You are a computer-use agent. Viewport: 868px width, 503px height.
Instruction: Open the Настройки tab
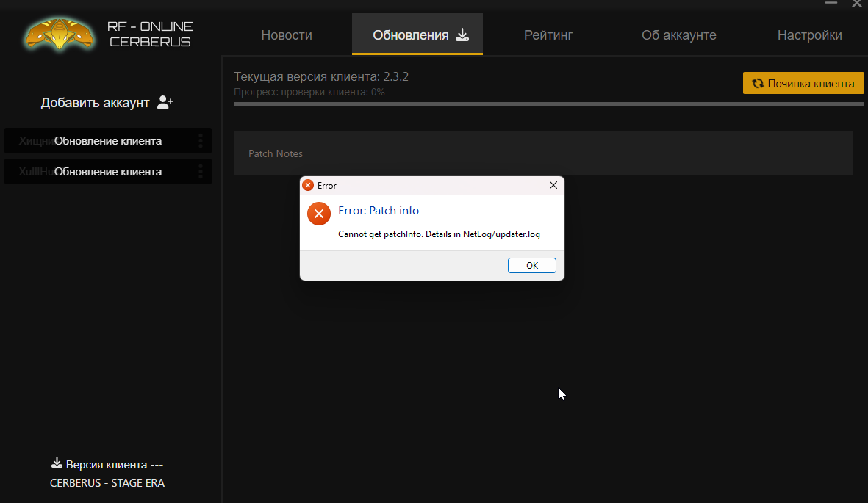click(809, 35)
